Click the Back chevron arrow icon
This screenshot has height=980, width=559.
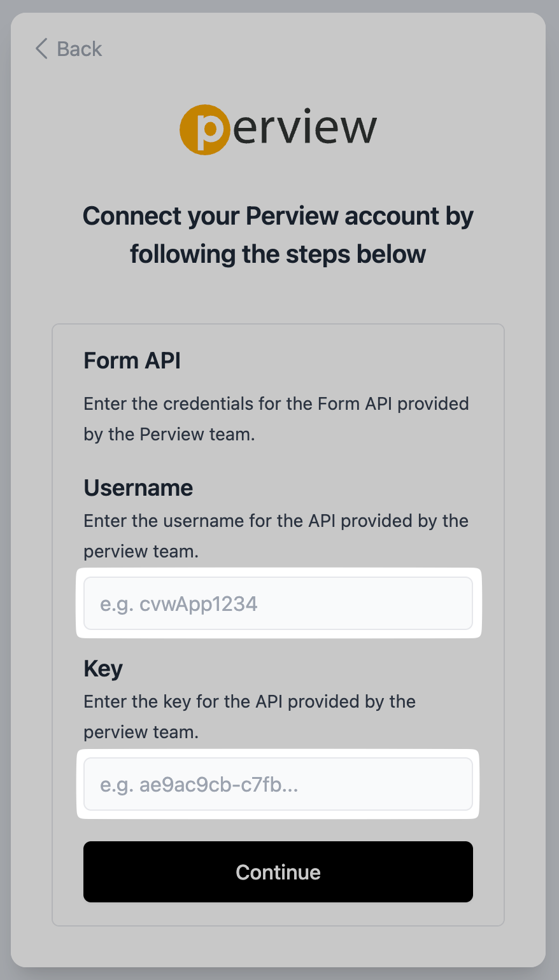pos(41,49)
